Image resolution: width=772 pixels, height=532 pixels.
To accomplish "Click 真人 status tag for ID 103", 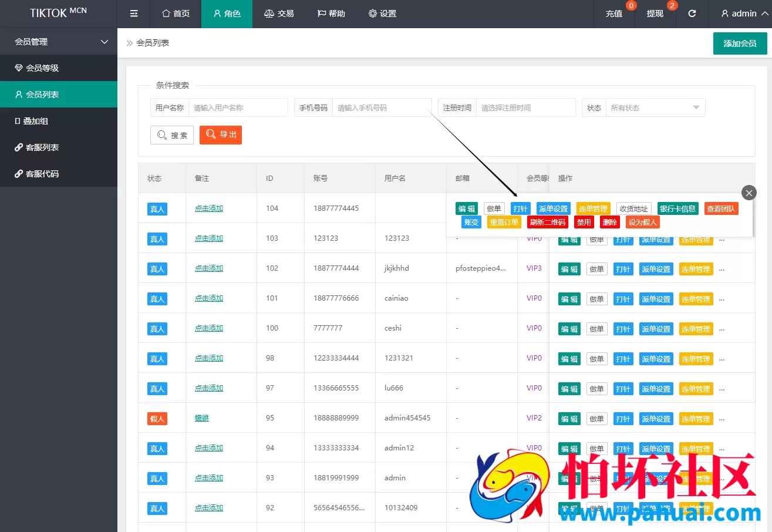I will (157, 239).
